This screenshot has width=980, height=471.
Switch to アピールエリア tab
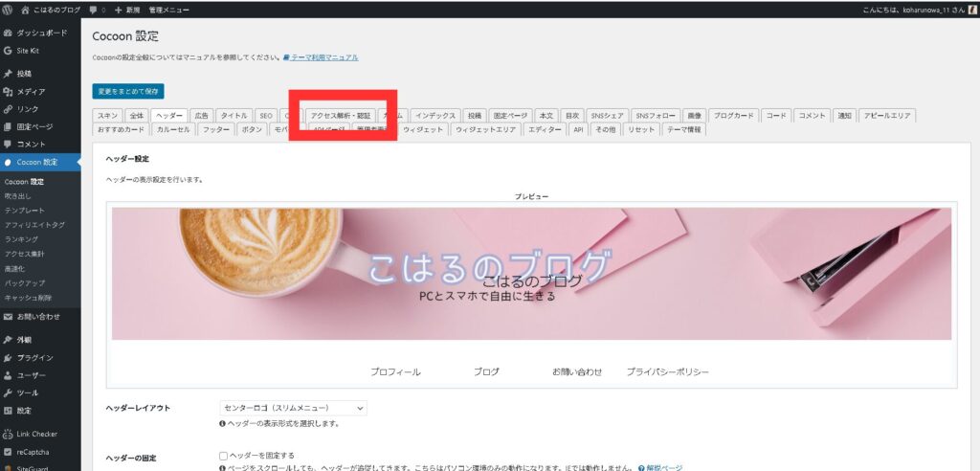887,116
